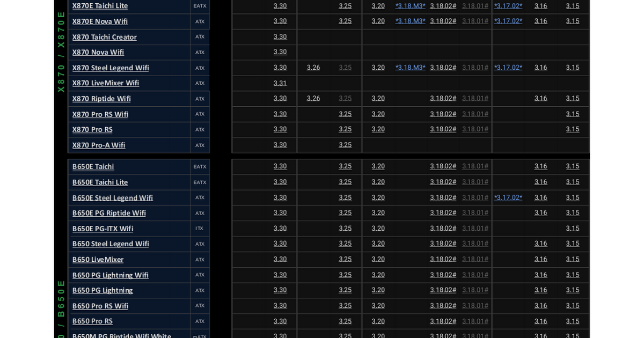Click the vertical X870 / X870E group label

point(61,52)
